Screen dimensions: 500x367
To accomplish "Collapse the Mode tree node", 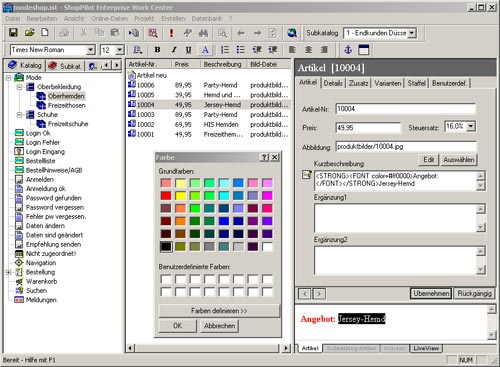I will click(9, 78).
